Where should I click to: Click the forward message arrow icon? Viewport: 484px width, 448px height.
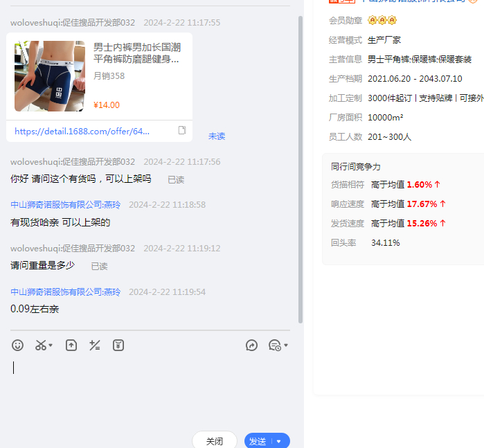click(x=251, y=345)
